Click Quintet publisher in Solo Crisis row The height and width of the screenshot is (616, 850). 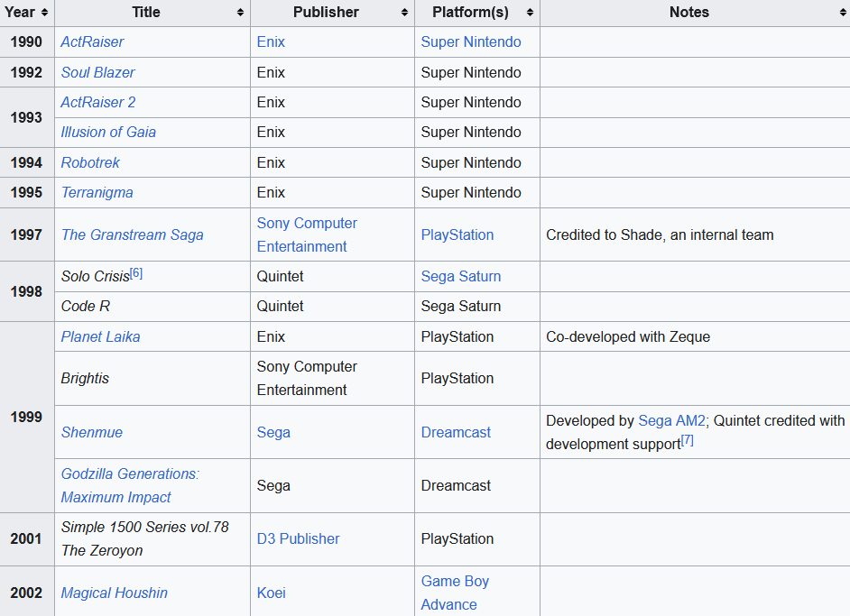tap(281, 276)
